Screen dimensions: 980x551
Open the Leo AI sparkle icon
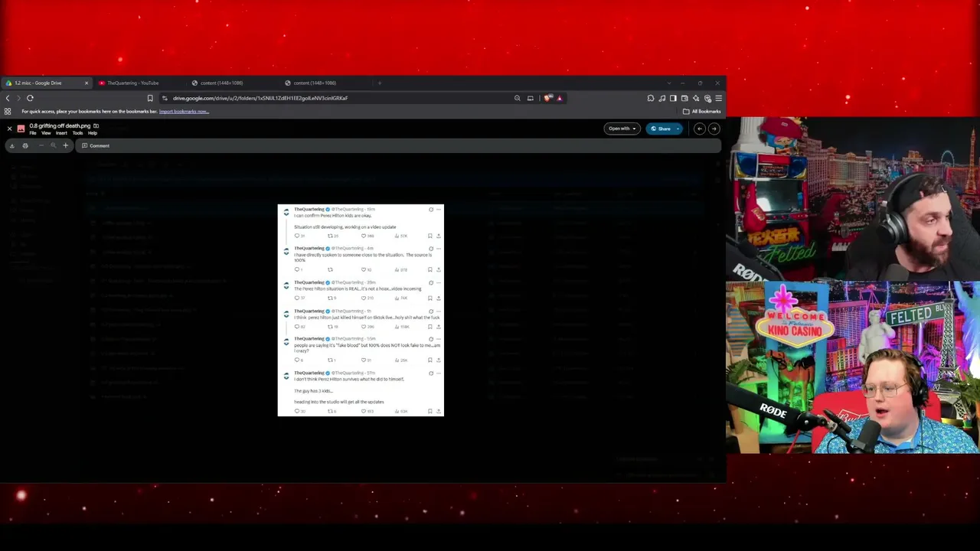[x=696, y=98]
